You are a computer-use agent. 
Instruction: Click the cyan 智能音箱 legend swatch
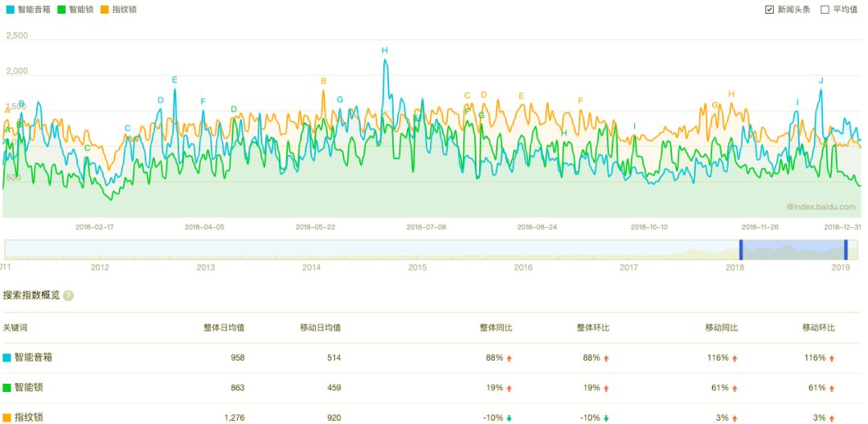tap(7, 10)
